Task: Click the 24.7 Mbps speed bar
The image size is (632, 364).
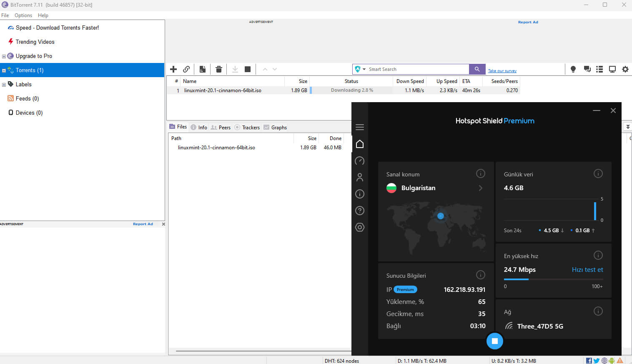Action: click(x=553, y=279)
